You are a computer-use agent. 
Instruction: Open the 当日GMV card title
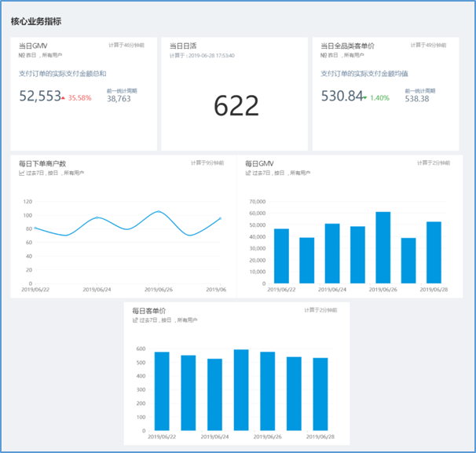tap(33, 46)
